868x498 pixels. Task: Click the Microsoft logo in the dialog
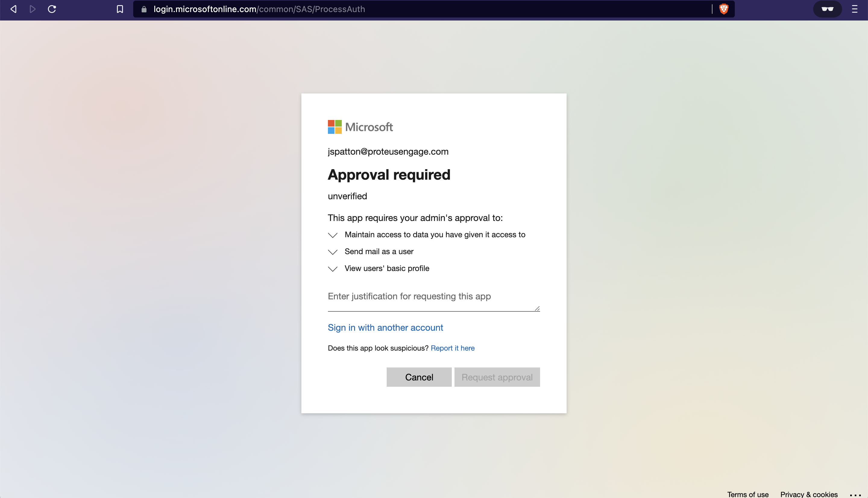(360, 127)
